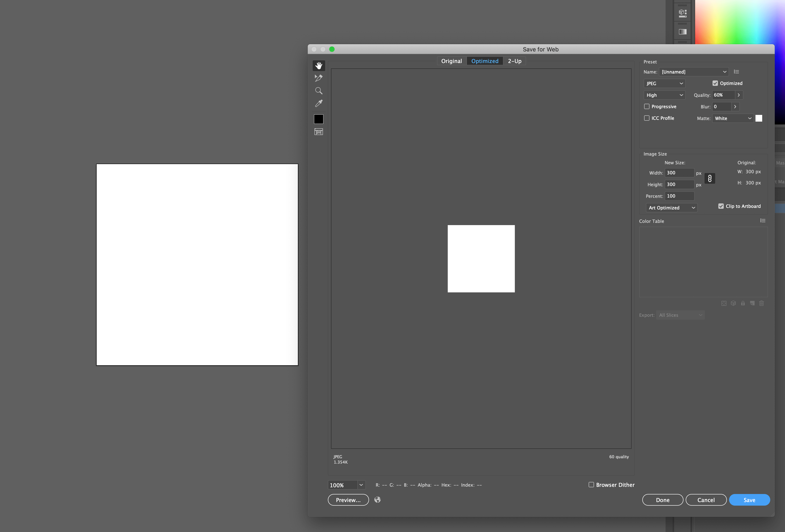This screenshot has width=785, height=532.
Task: Click the white Matte color swatch
Action: click(759, 118)
